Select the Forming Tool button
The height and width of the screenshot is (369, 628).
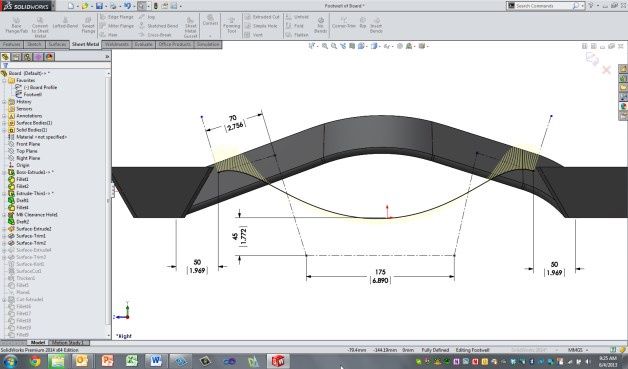[x=231, y=25]
